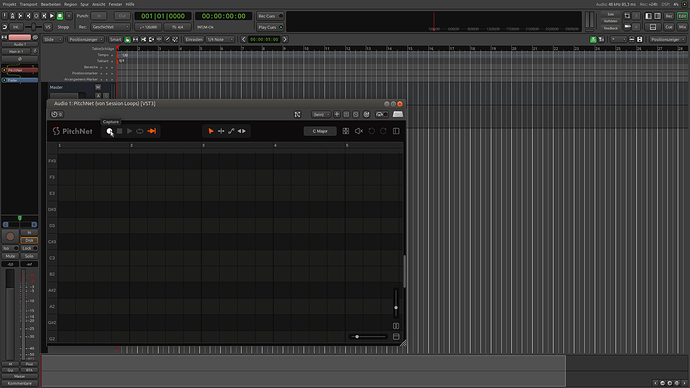Image resolution: width=690 pixels, height=388 pixels.
Task: Click the Mute button on mixer strip
Action: click(10, 256)
